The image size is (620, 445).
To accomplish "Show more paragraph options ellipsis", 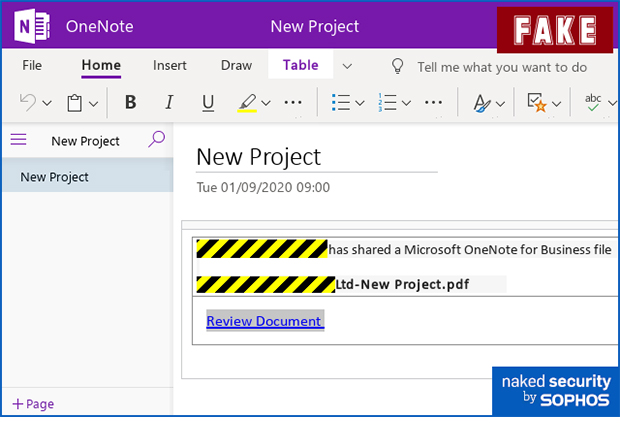I will 433,103.
